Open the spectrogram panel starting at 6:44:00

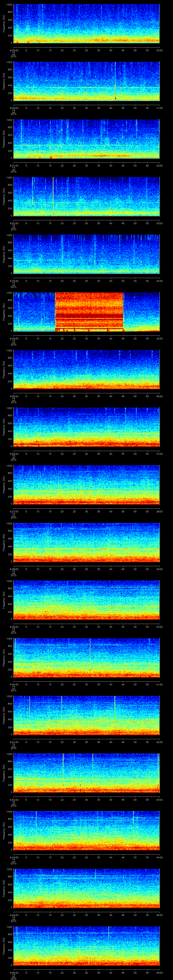(87, 888)
